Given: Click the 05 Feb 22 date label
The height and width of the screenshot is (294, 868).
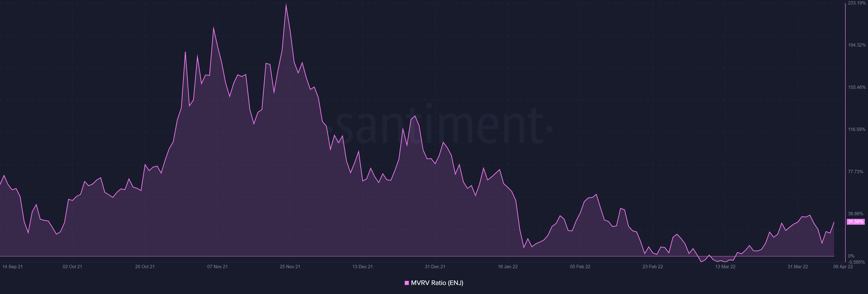Looking at the screenshot, I should click(580, 267).
